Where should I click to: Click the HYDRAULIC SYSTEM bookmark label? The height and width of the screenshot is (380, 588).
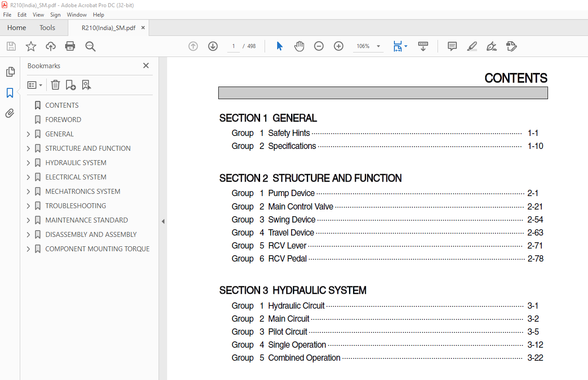coord(76,163)
